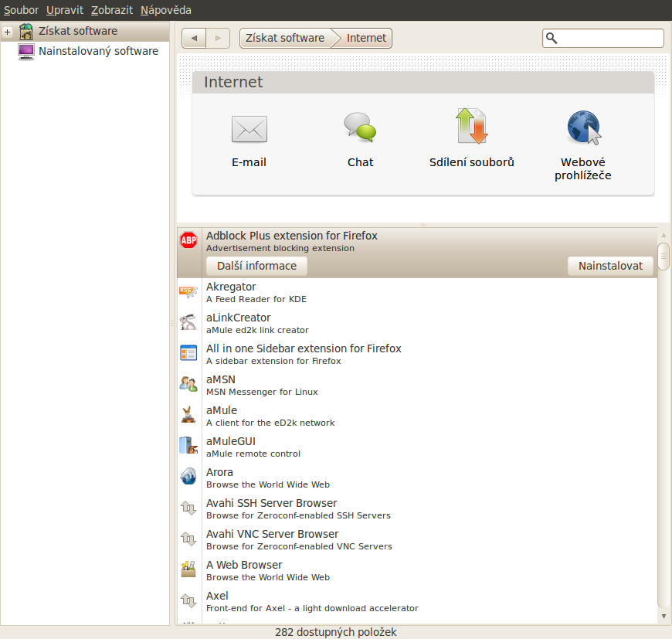Select the aMule list entry
This screenshot has width=672, height=639.
click(417, 416)
